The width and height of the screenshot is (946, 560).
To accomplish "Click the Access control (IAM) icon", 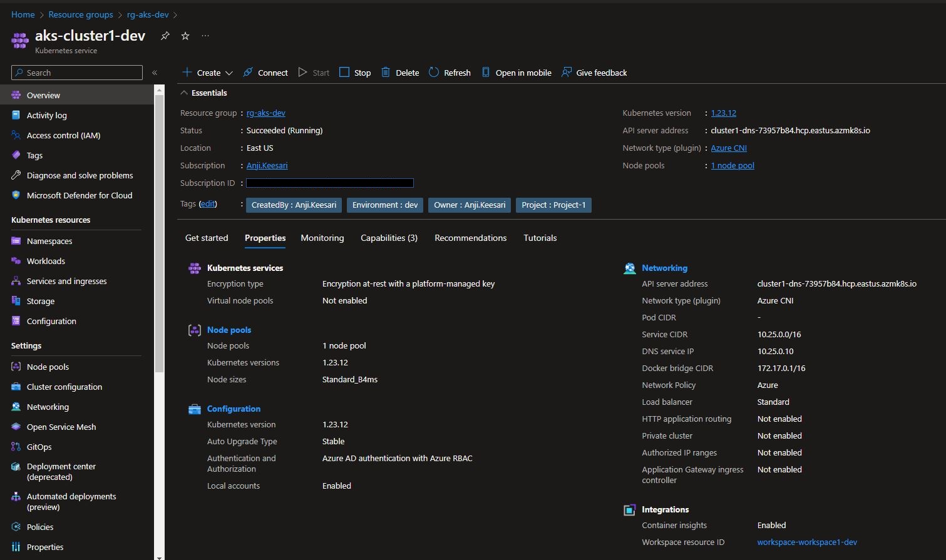I will pyautogui.click(x=16, y=135).
